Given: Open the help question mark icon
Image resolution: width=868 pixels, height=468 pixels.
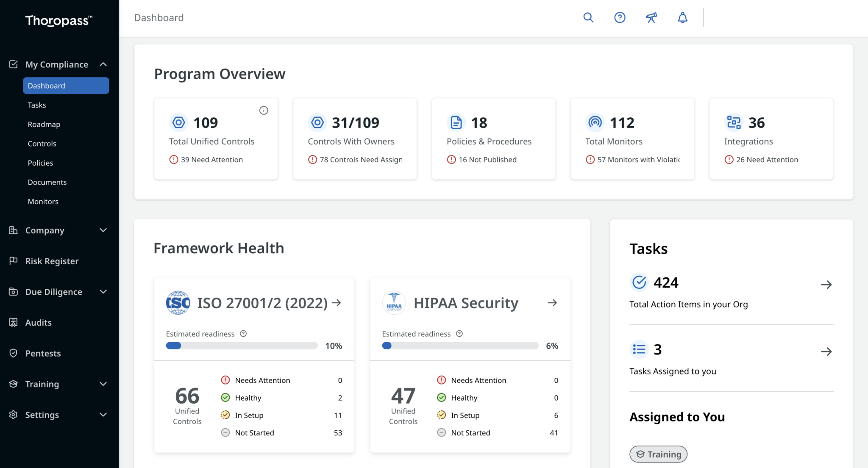Looking at the screenshot, I should 620,17.
